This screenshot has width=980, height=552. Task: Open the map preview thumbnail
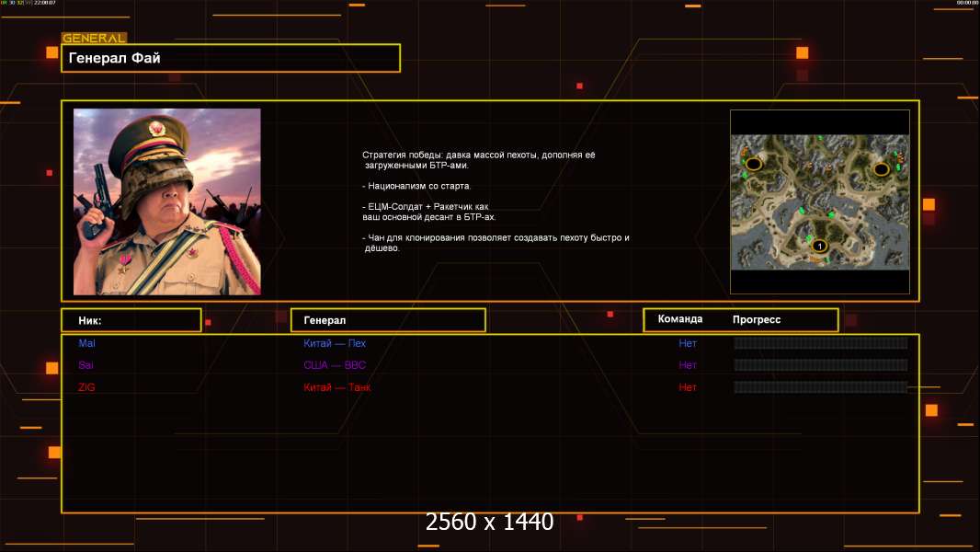pyautogui.click(x=820, y=201)
